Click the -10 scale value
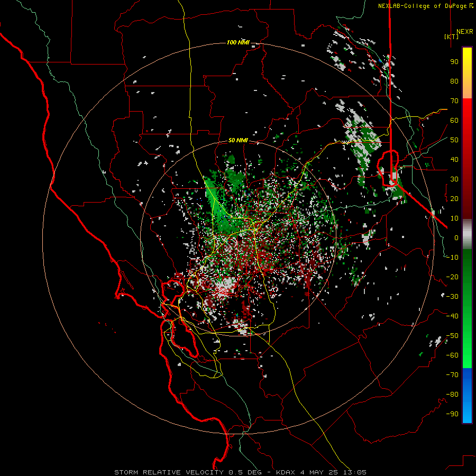This screenshot has width=476, height=476. 452,258
